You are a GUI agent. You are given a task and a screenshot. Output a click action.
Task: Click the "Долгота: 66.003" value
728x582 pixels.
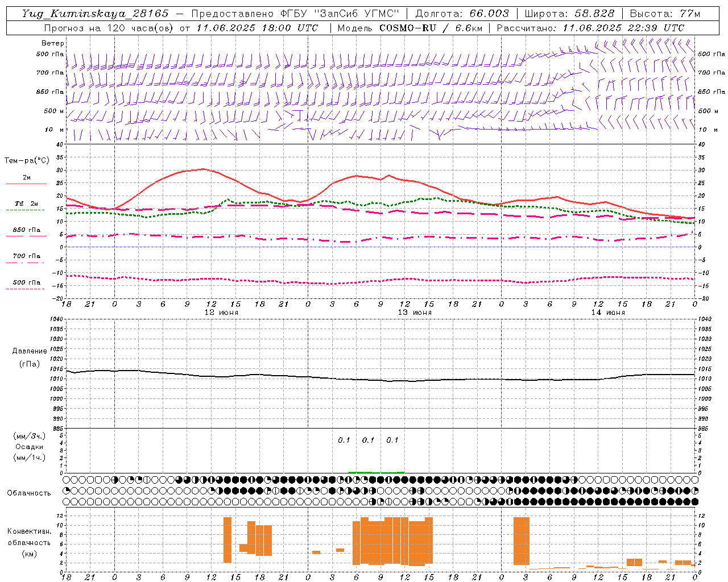(462, 14)
